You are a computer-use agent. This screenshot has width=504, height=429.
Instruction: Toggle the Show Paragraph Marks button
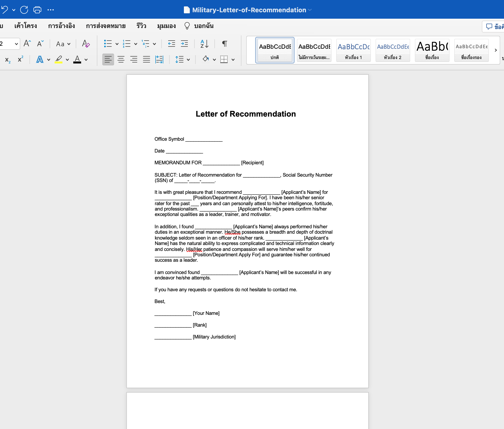pyautogui.click(x=224, y=44)
